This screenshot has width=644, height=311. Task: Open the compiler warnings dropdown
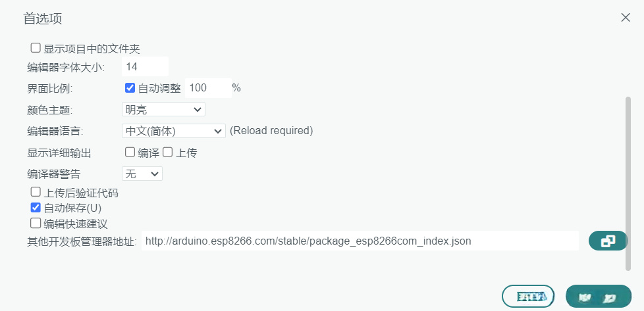click(x=142, y=174)
